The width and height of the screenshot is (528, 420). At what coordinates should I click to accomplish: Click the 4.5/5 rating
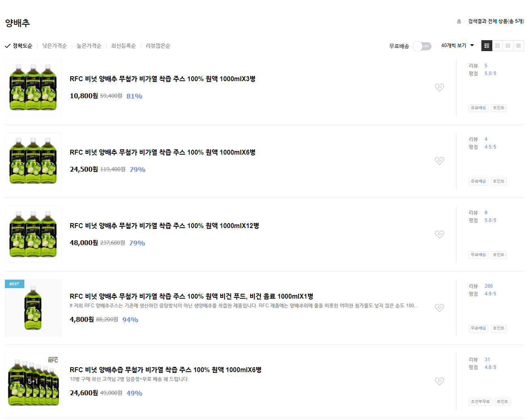click(490, 147)
